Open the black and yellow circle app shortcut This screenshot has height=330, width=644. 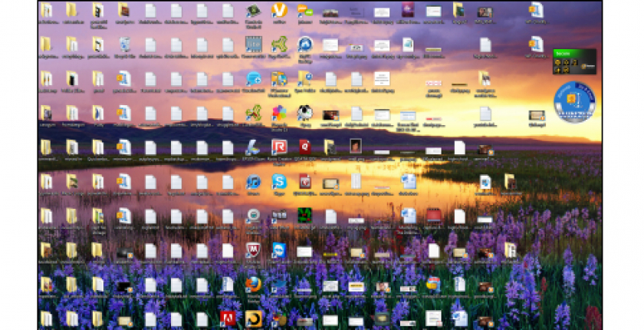(x=253, y=318)
